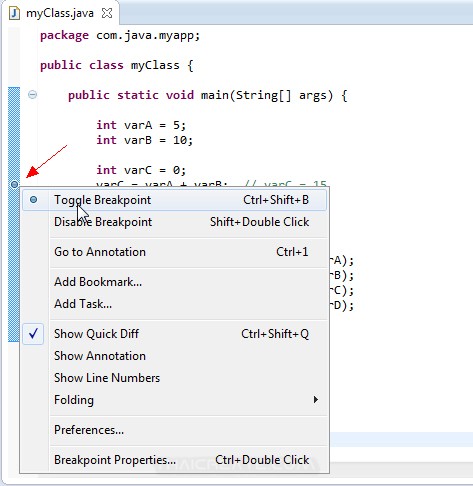Viewport: 473px width, 486px height.
Task: Click the Ctrl+Shift+Q shortcut label
Action: (275, 334)
